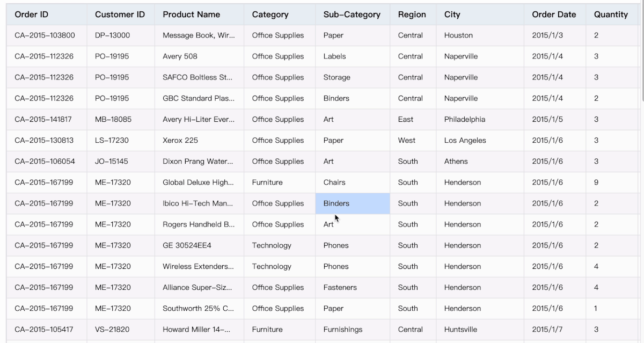The width and height of the screenshot is (644, 343).
Task: Select the Product Name column header
Action: point(191,14)
